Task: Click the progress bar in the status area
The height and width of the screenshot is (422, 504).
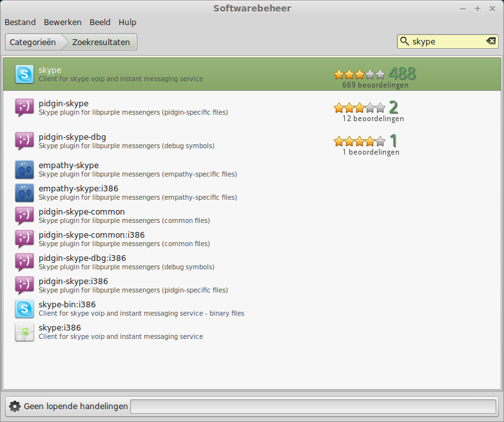Action: tap(313, 407)
